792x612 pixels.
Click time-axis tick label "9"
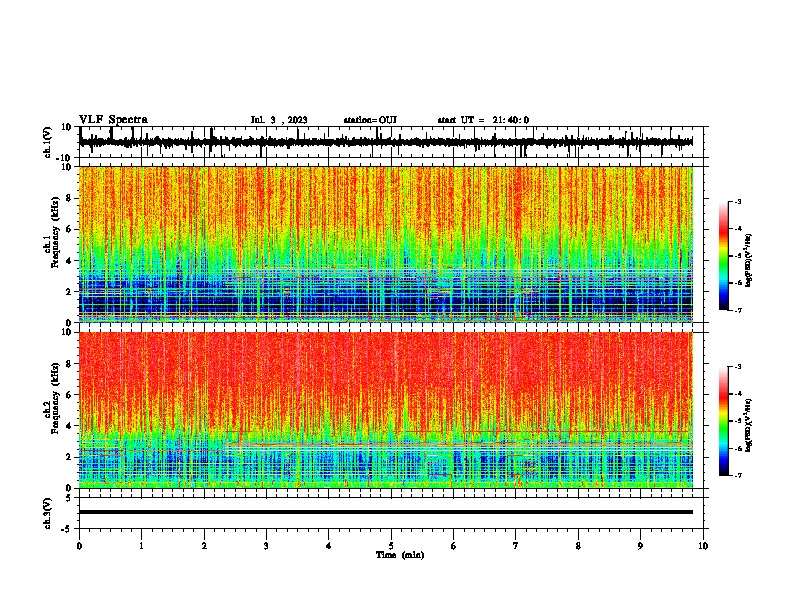click(640, 545)
